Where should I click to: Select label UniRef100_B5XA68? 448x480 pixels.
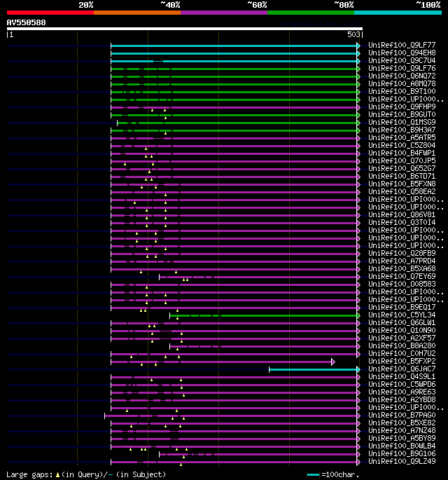[402, 269]
